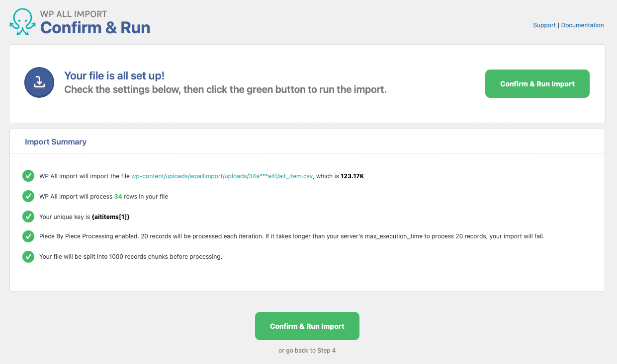Click the top Confirm & Run Import button
Viewport: 617px width, 364px height.
pos(537,83)
